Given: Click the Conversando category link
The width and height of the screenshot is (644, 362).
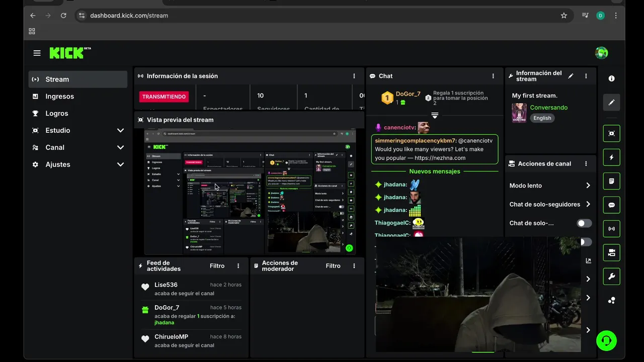Looking at the screenshot, I should pyautogui.click(x=549, y=108).
